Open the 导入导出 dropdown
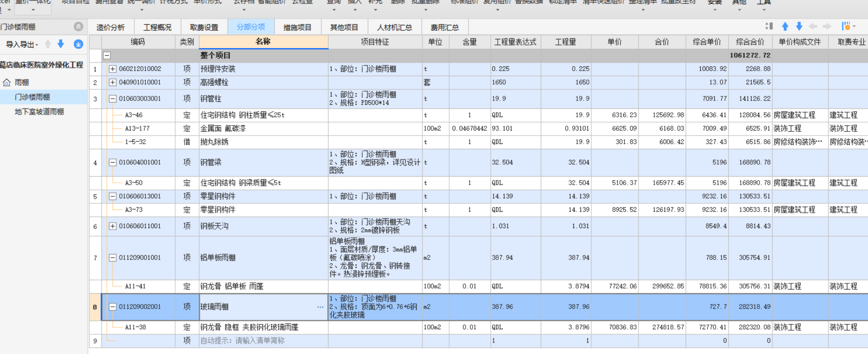Image resolution: width=868 pixels, height=354 pixels. click(x=22, y=44)
